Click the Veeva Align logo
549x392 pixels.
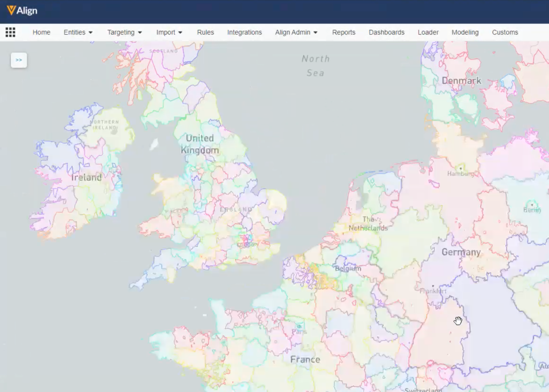(22, 10)
